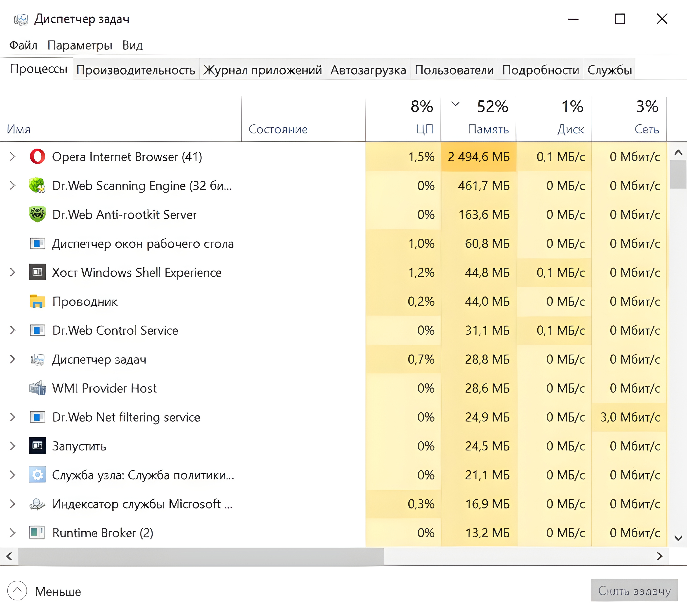Select the 461,7 МБ memory cell
This screenshot has width=687, height=616.
[479, 185]
